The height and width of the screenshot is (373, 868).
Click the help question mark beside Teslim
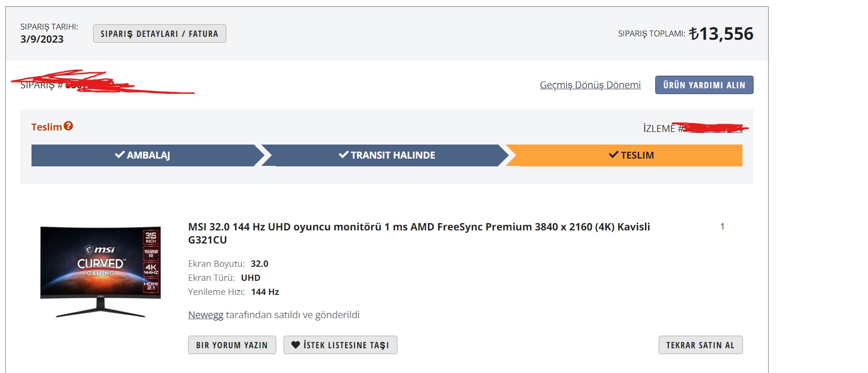click(68, 126)
